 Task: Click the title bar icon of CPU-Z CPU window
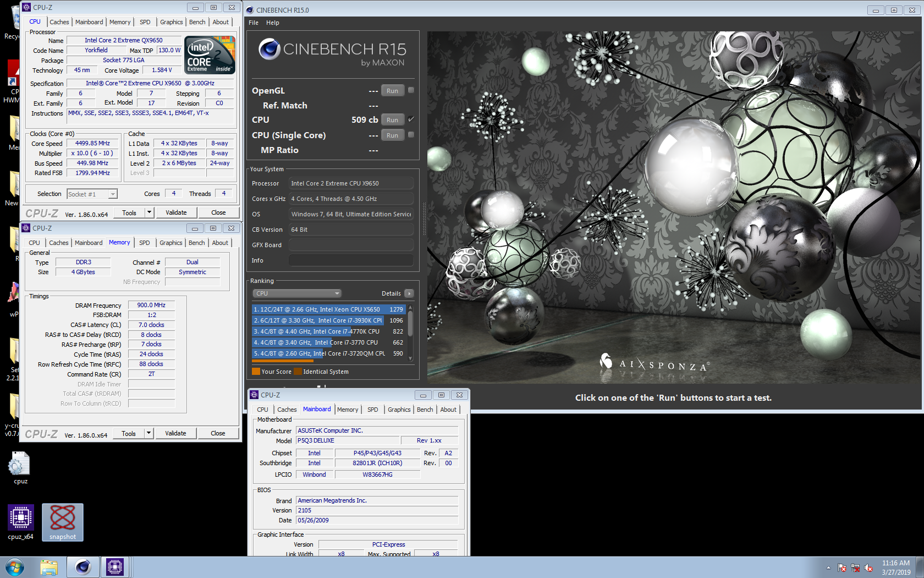(x=26, y=7)
